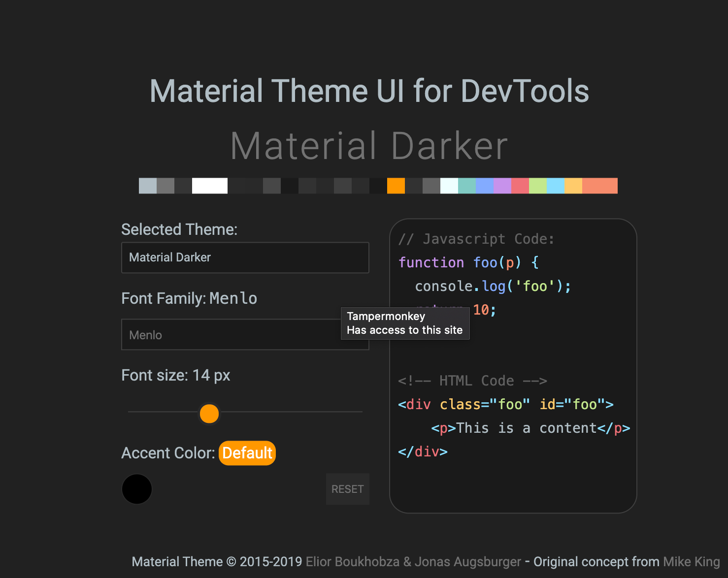728x578 pixels.
Task: Select the wide white swatch in palette
Action: (210, 186)
